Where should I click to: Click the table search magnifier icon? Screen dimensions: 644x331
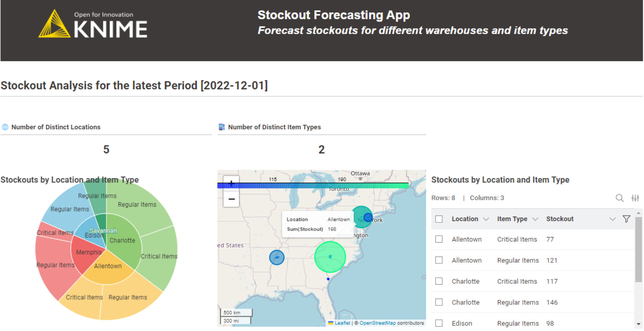pos(619,198)
